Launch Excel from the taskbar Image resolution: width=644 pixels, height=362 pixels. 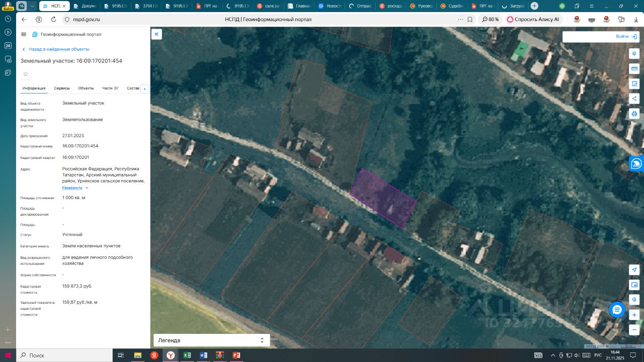click(x=187, y=355)
